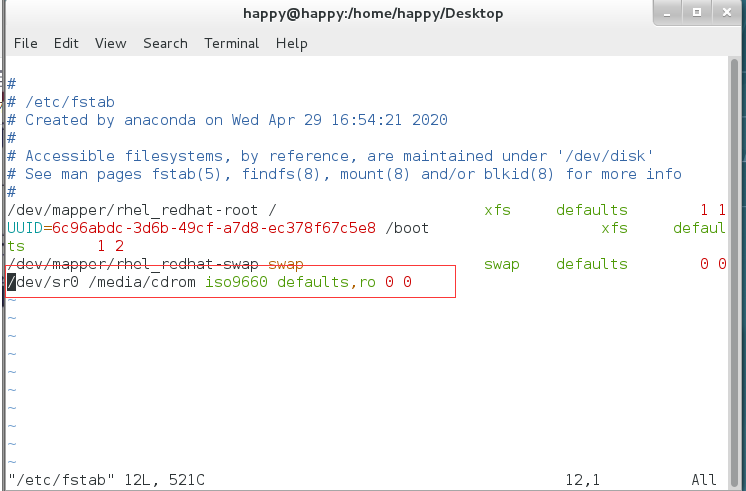Minimize the terminal window
This screenshot has height=491, width=746.
pos(667,13)
